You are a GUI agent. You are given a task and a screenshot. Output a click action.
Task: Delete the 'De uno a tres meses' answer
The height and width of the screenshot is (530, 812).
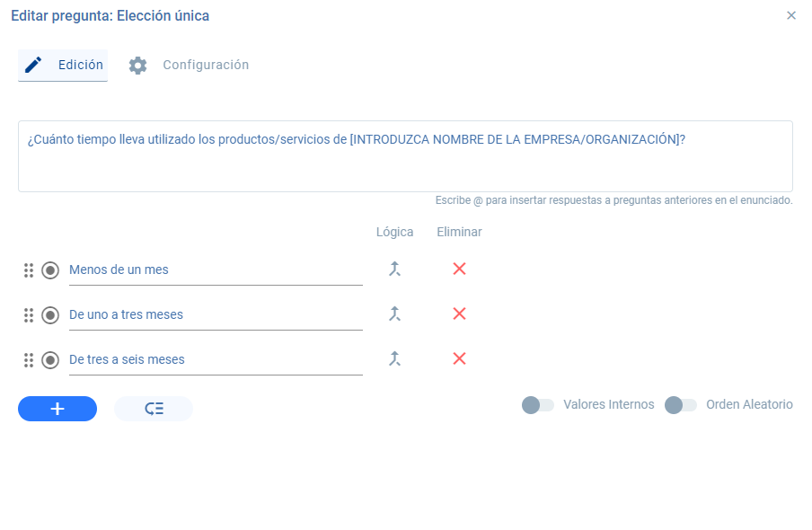pyautogui.click(x=459, y=314)
